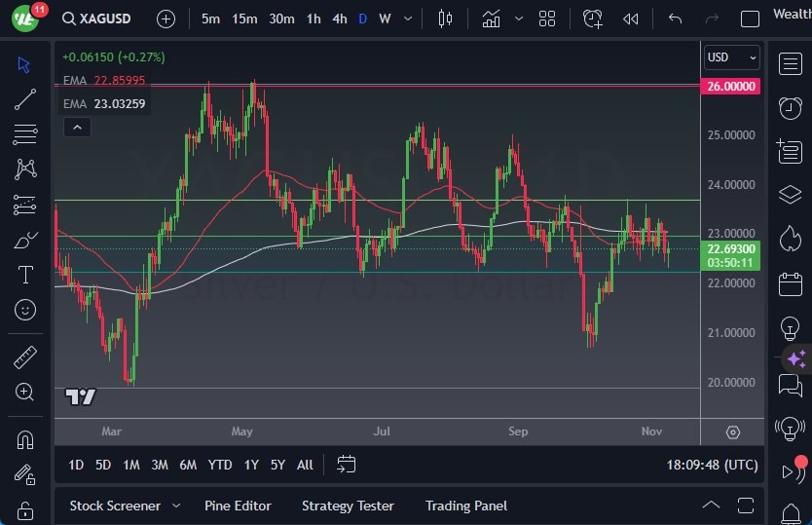Toggle lock all drawing tools
The width and height of the screenshot is (812, 525).
click(x=25, y=510)
